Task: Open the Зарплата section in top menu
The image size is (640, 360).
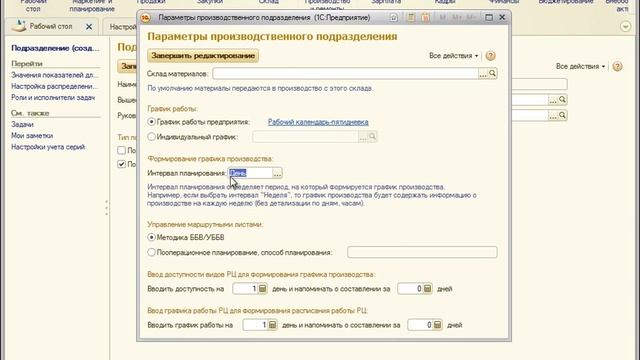Action: [386, 2]
